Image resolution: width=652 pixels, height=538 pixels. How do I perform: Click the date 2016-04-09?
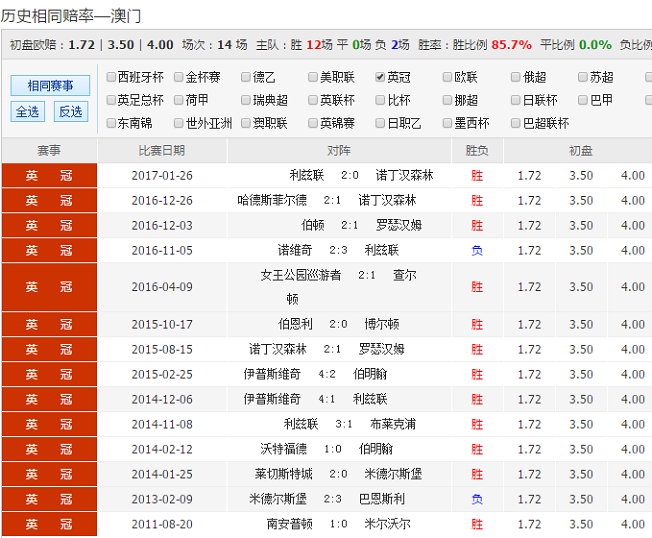tap(162, 287)
